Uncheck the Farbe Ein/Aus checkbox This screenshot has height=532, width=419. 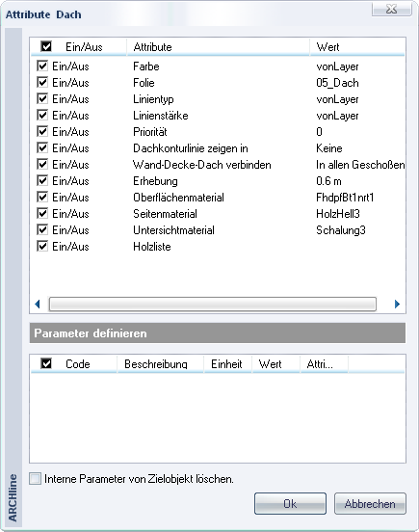(x=42, y=66)
